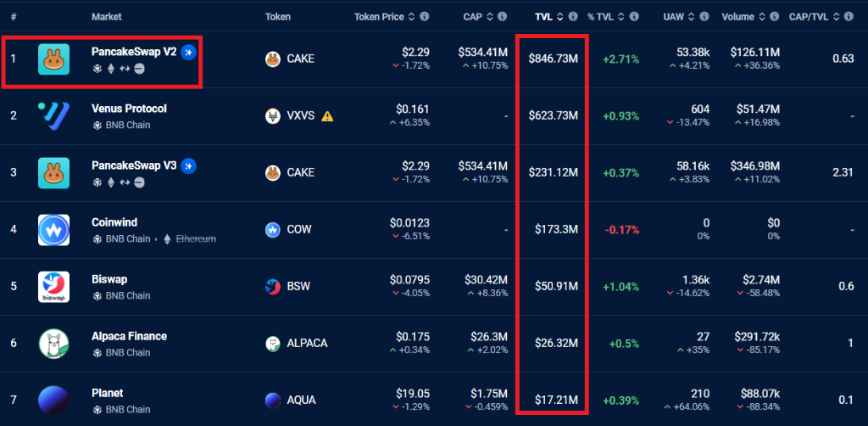The image size is (868, 426).
Task: Click the sort arrows next to UAW
Action: click(692, 16)
